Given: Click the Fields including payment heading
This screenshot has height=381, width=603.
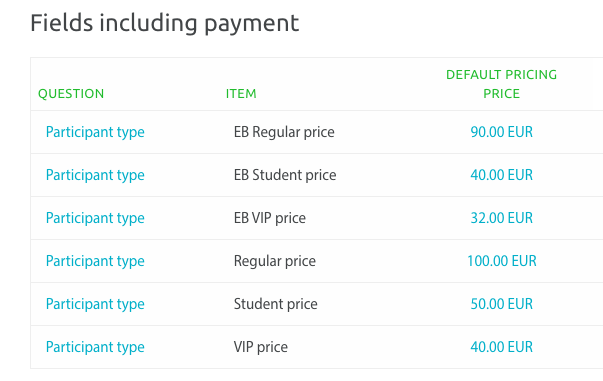Looking at the screenshot, I should (165, 24).
